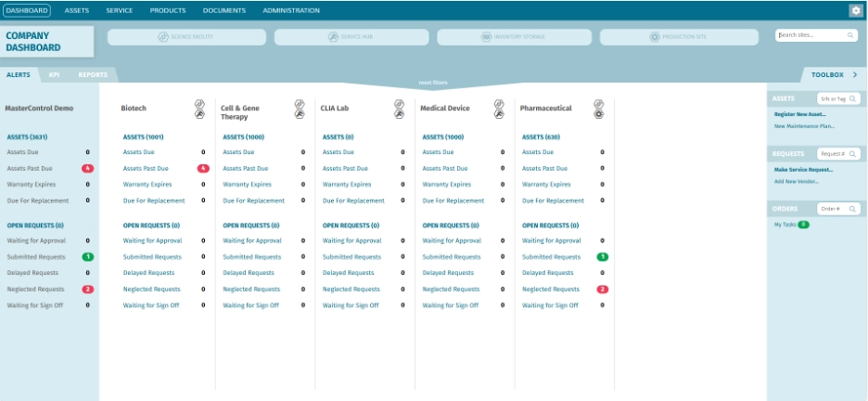Screen dimensions: 868x401
Task: Open the settings gear in top bar
Action: point(855,10)
